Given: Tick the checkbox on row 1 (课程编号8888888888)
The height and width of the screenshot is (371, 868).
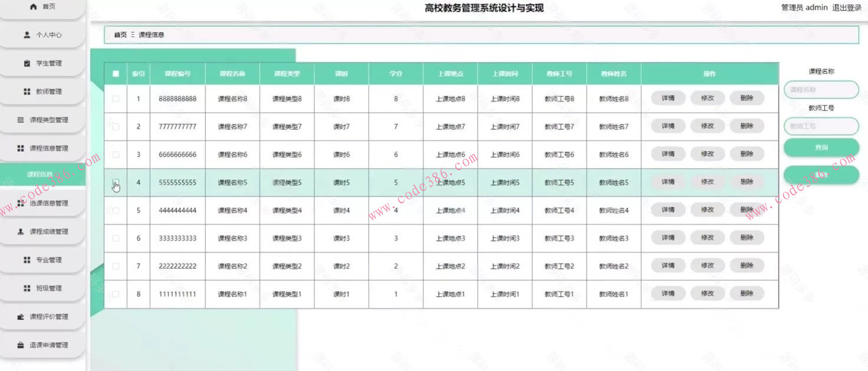Looking at the screenshot, I should point(116,98).
